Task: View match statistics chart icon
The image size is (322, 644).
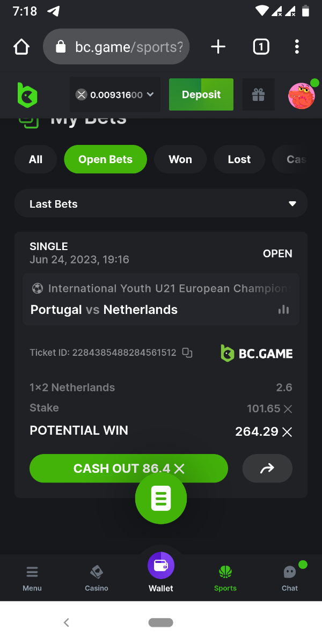Action: (x=284, y=310)
